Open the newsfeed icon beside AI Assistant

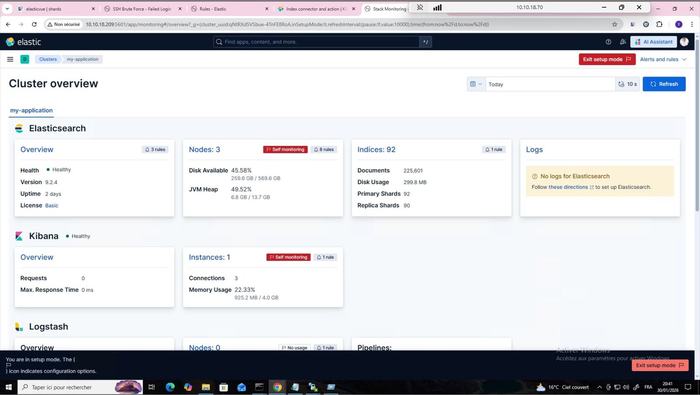(622, 42)
